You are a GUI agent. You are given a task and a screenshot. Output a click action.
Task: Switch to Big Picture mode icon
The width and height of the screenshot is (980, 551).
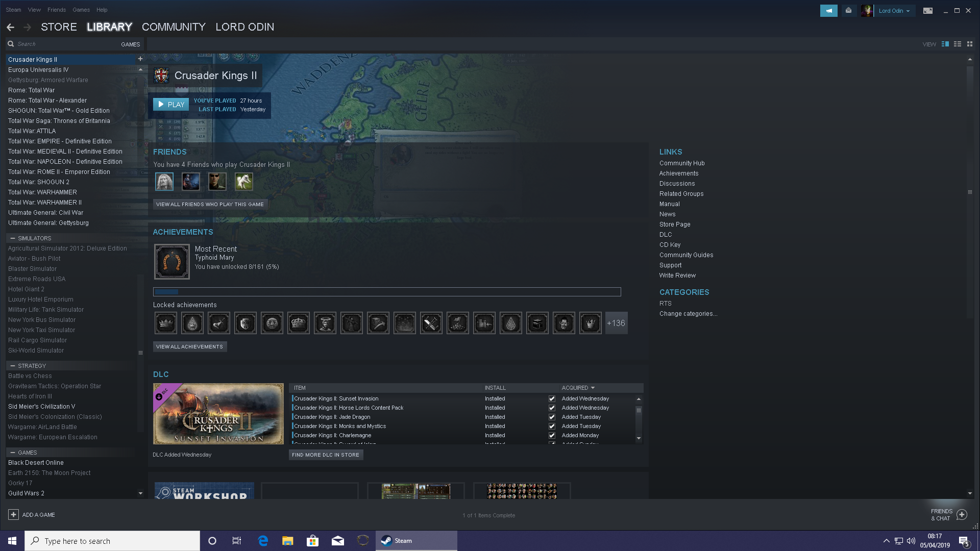pyautogui.click(x=928, y=11)
